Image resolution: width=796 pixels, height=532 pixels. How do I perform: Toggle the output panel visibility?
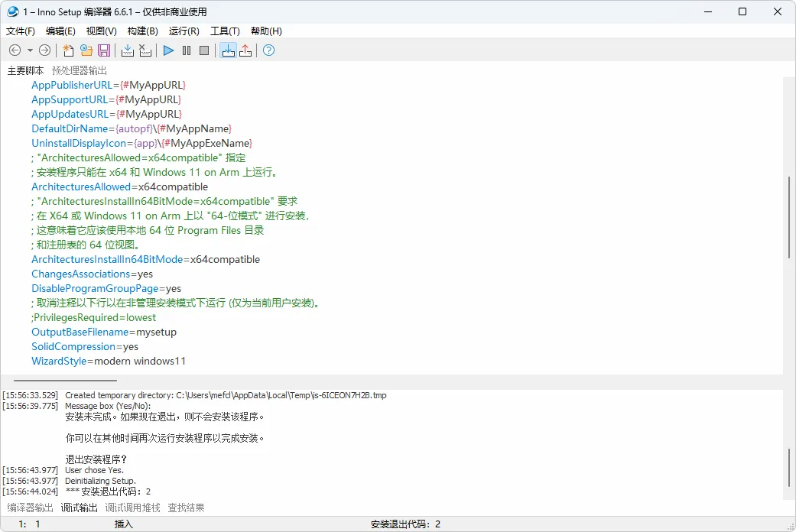[x=228, y=50]
